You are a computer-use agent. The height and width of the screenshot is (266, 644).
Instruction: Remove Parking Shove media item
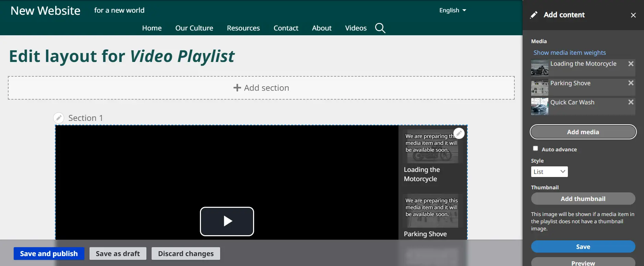[631, 83]
